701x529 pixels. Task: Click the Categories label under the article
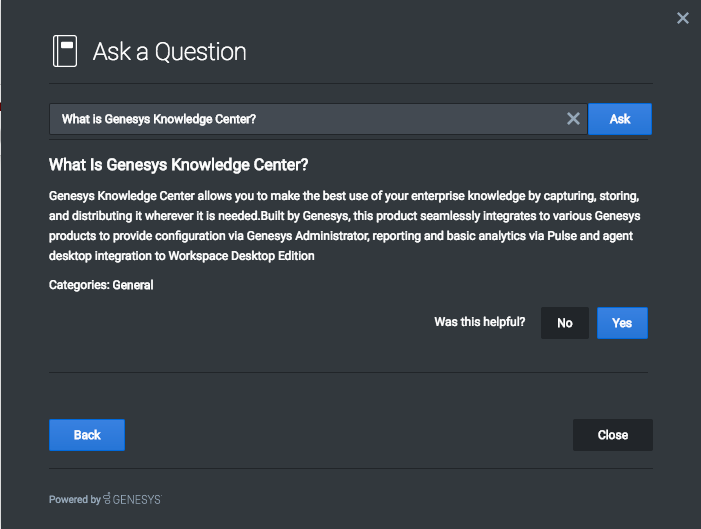pyautogui.click(x=79, y=285)
